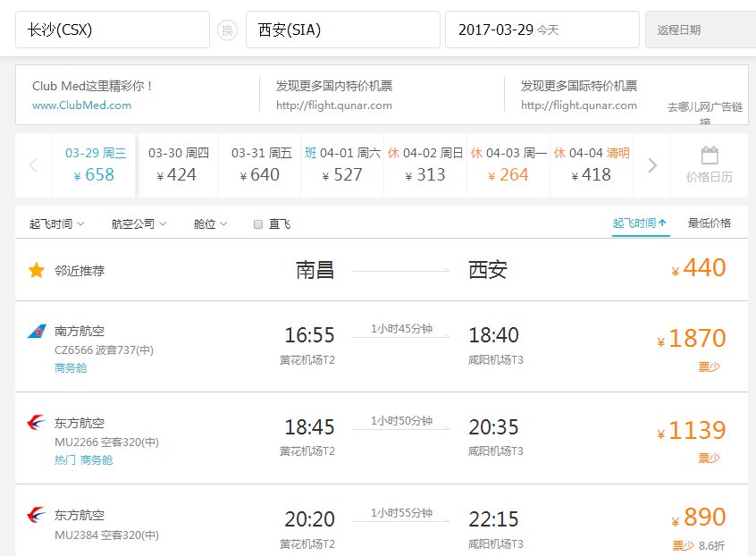The width and height of the screenshot is (756, 556).
Task: Expand the 起飞时间 filter dropdown
Action: coord(56,223)
